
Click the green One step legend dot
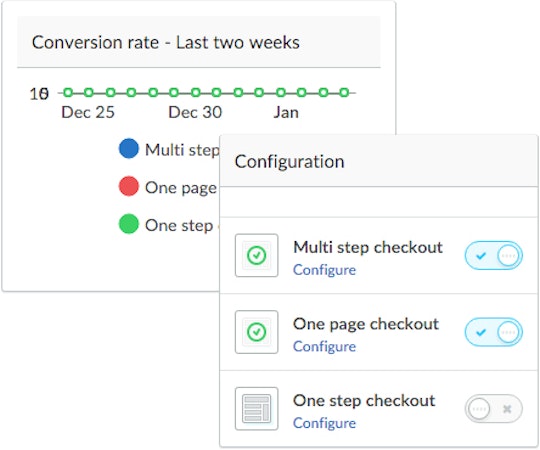129,224
